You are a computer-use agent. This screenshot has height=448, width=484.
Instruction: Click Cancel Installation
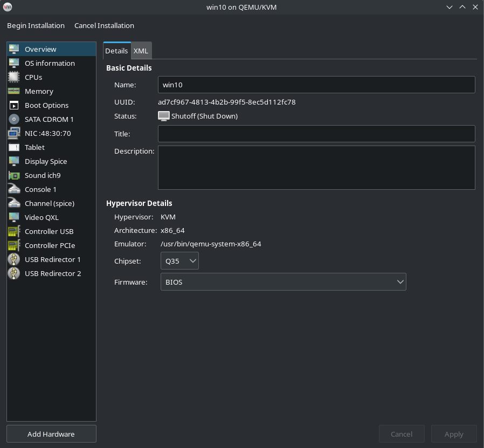[x=104, y=25]
